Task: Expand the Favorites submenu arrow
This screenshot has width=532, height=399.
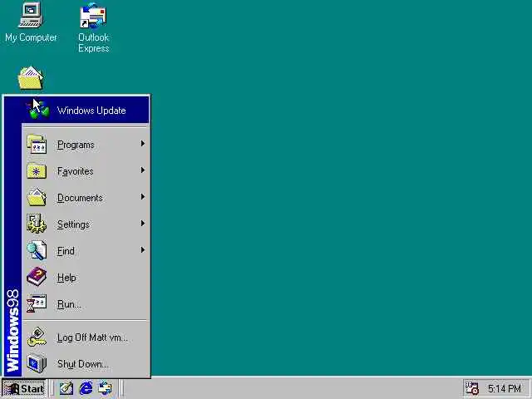Action: [x=143, y=170]
